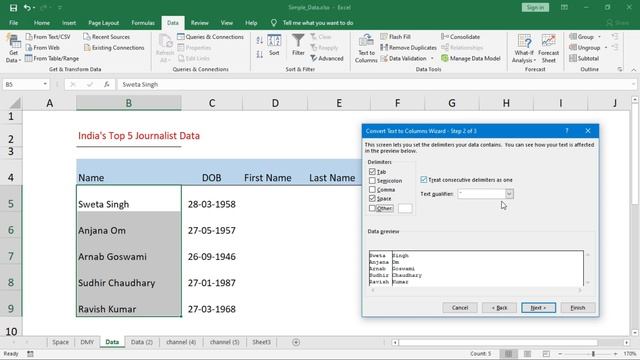Click Next in the wizard
The height and width of the screenshot is (360, 640).
pos(538,308)
